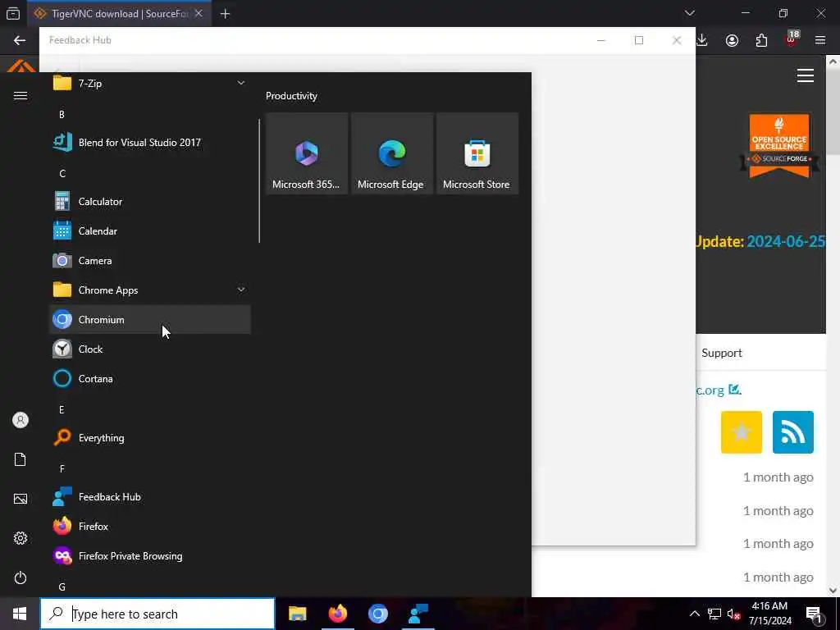Open Feedback Hub from the app list
Screen dimensions: 840x630
coord(149,496)
